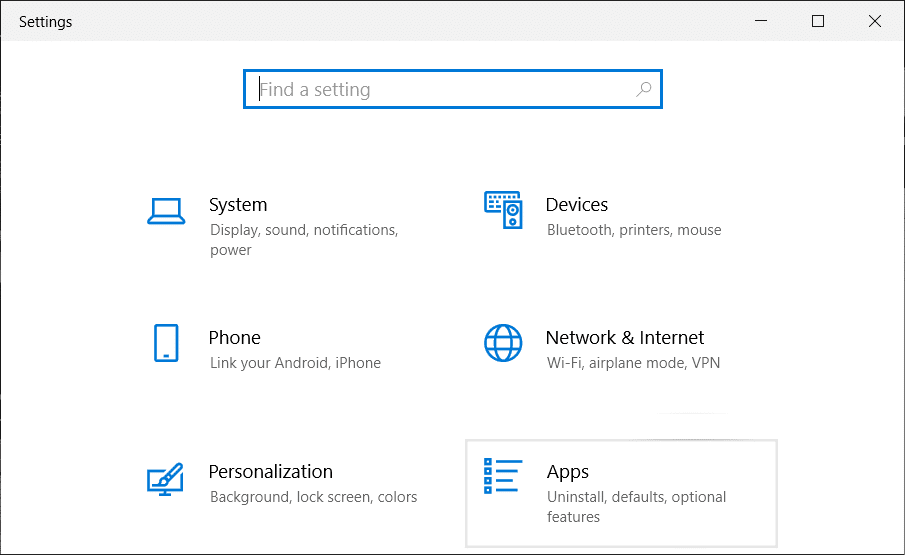Click the Devices keyboard and speaker icon
Viewport: 905px width, 555px height.
coord(503,210)
